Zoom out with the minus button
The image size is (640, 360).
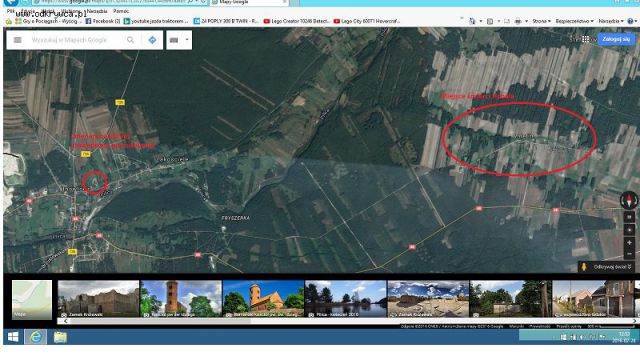coord(629,253)
